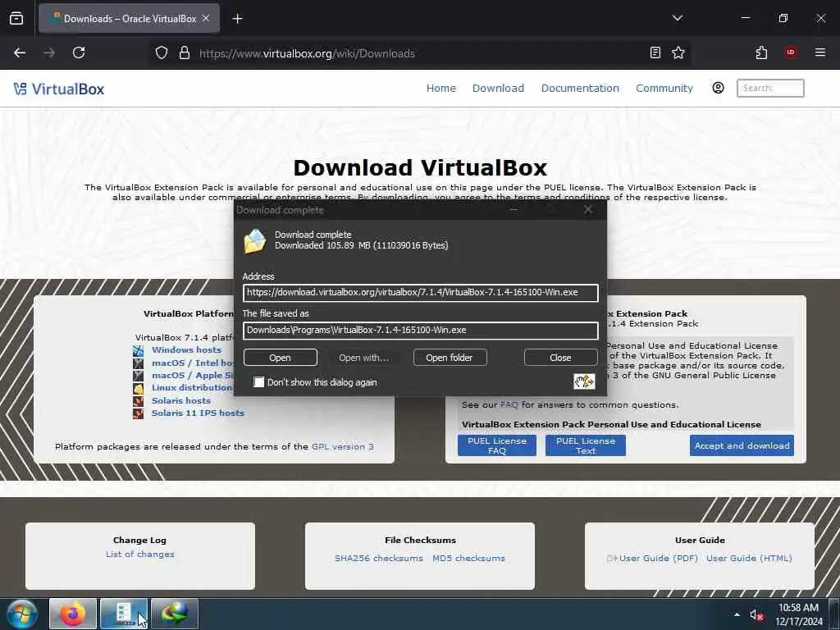This screenshot has height=630, width=840.
Task: Open the Windows hosts link
Action: tap(186, 349)
